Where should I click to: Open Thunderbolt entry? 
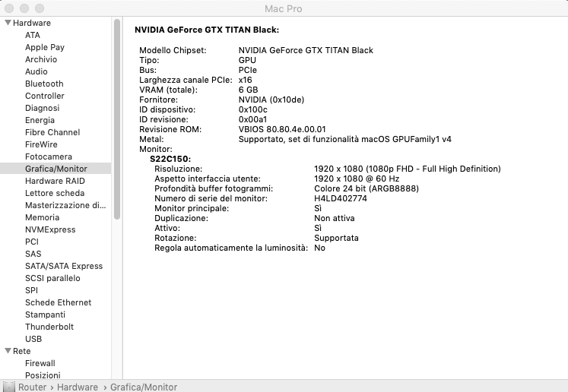click(x=49, y=327)
